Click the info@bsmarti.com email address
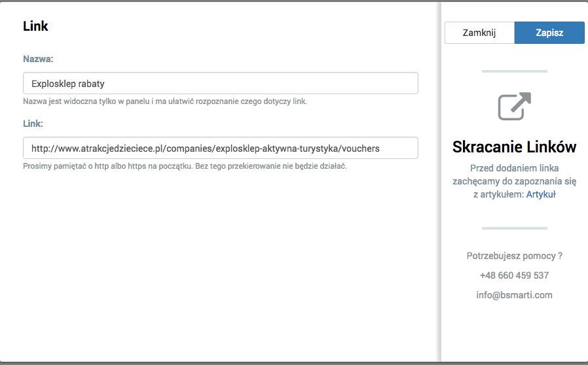Viewport: 588px width, 365px height. [x=514, y=295]
